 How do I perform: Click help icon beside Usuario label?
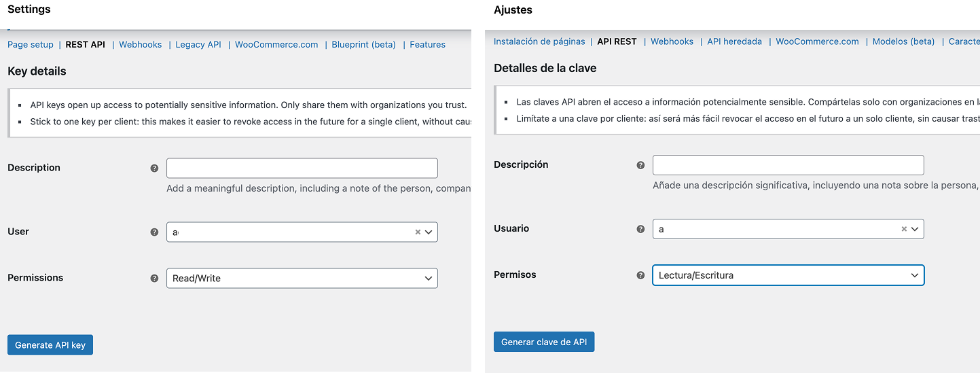pyautogui.click(x=640, y=229)
